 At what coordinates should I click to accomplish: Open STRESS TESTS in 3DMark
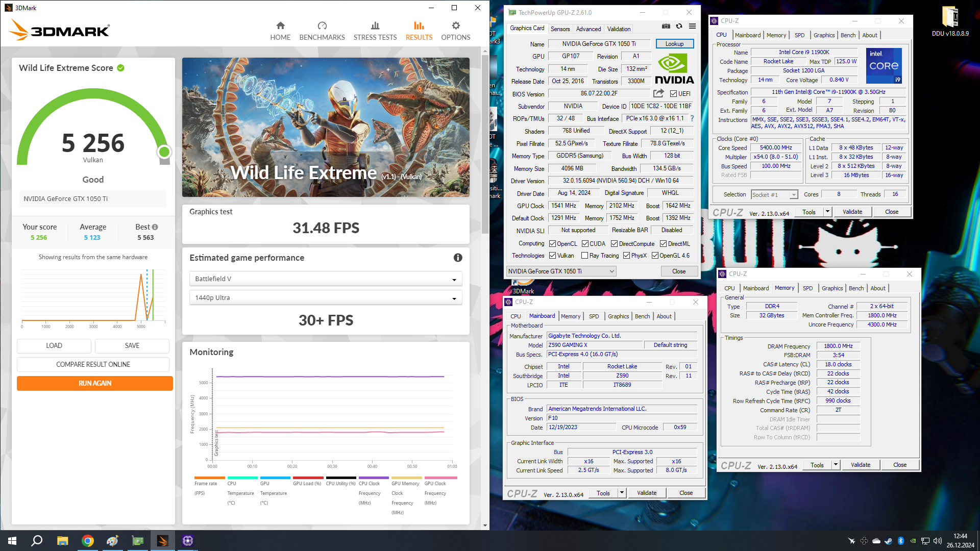coord(375,31)
